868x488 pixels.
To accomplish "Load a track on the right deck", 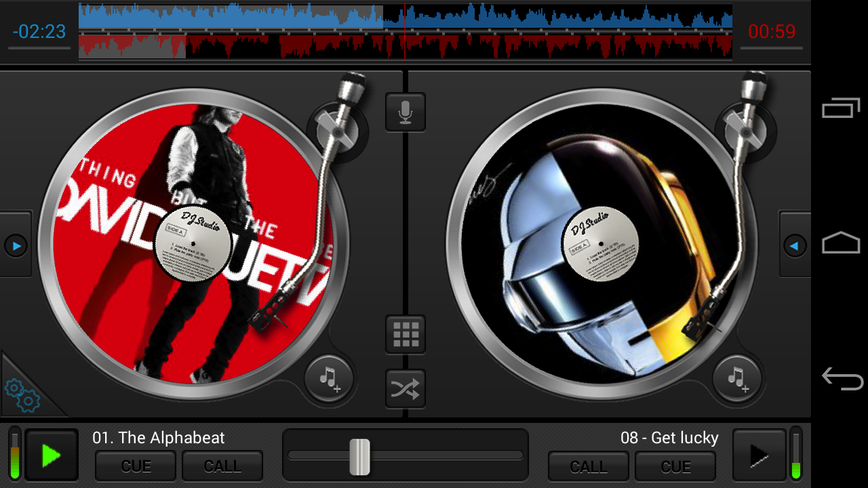I will (x=737, y=380).
